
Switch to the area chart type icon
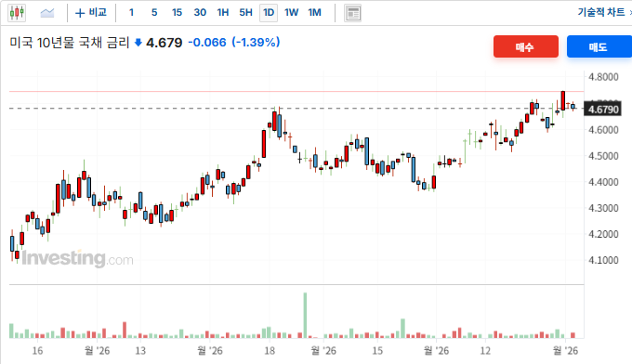47,13
